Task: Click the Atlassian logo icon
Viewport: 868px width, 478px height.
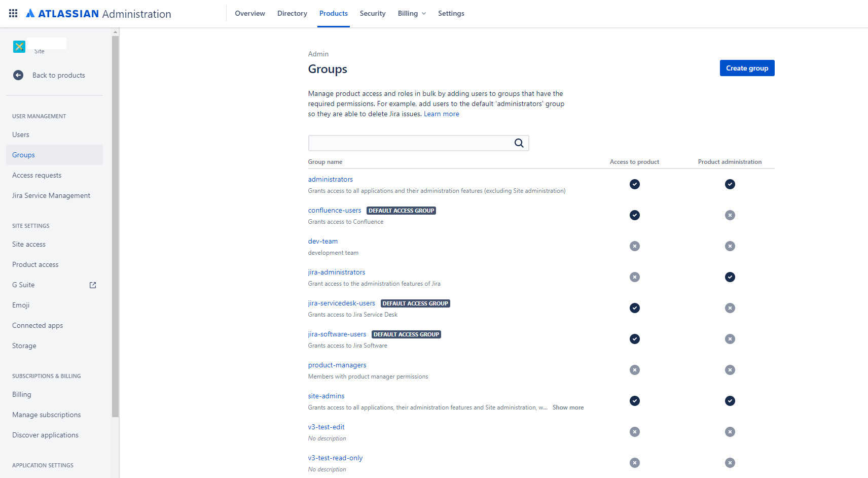Action: coord(30,13)
